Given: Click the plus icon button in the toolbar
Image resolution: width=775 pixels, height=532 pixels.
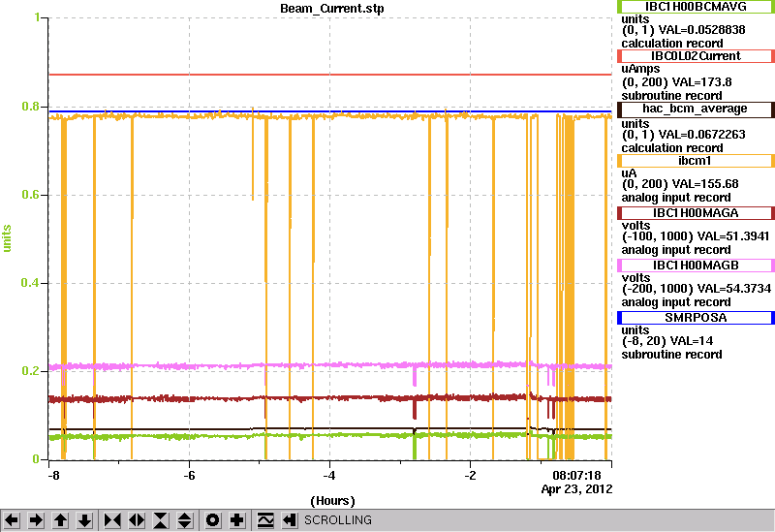Looking at the screenshot, I should [x=236, y=520].
